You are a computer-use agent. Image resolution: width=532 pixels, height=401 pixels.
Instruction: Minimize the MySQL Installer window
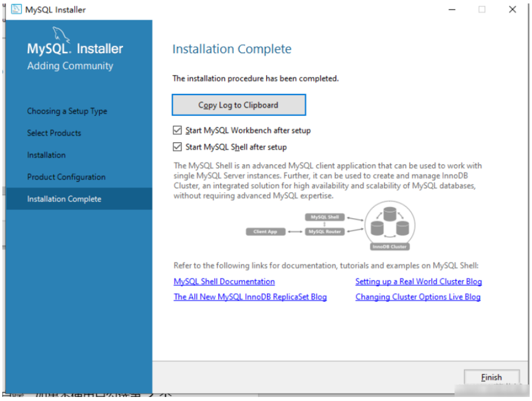coord(452,9)
